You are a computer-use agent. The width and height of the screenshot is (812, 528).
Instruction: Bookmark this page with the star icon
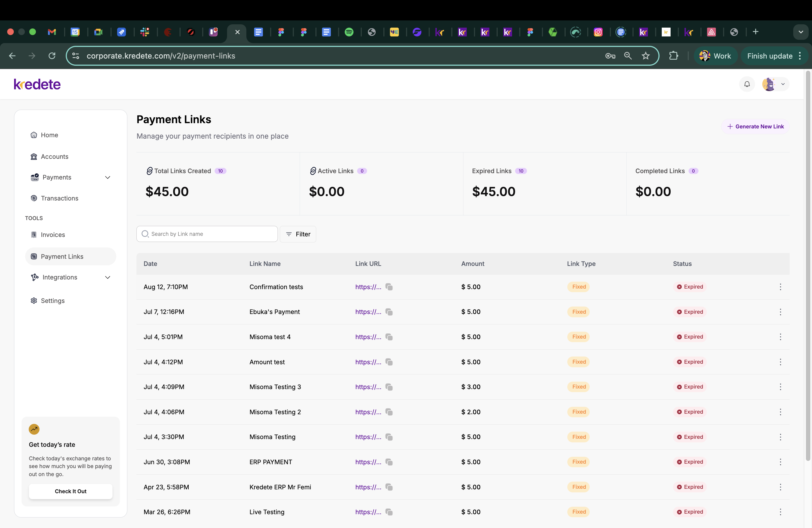(x=645, y=56)
